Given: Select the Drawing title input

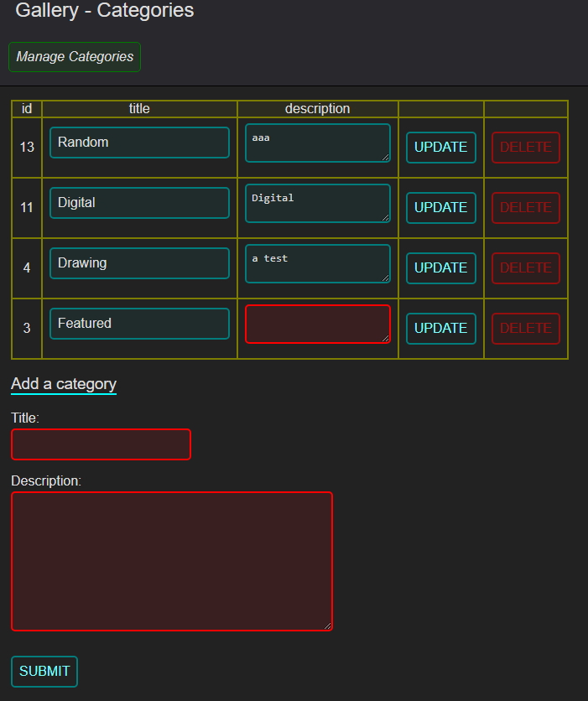Looking at the screenshot, I should (x=139, y=263).
